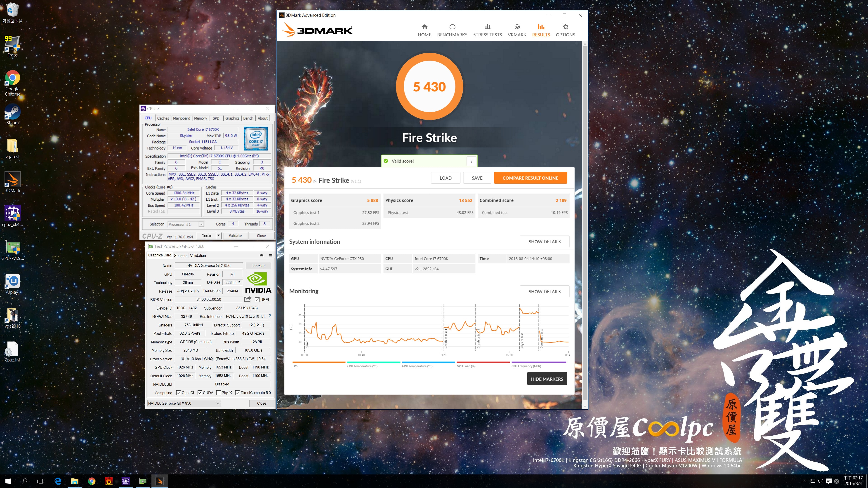Click the RESULTS nav icon

541,27
